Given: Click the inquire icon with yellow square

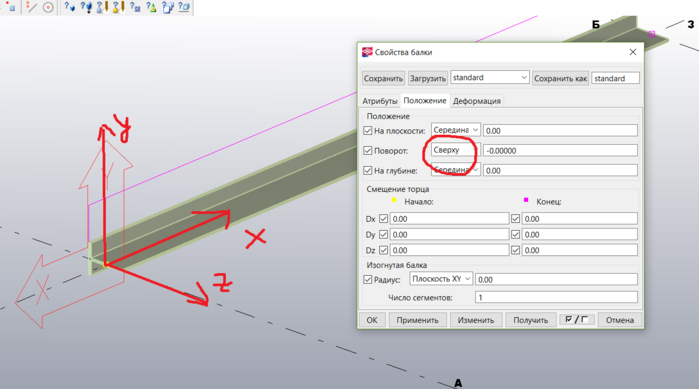Looking at the screenshot, I should pos(119,7).
